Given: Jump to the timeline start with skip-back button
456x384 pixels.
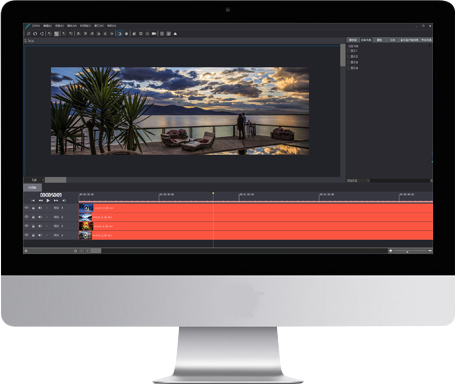Looking at the screenshot, I should 33,200.
